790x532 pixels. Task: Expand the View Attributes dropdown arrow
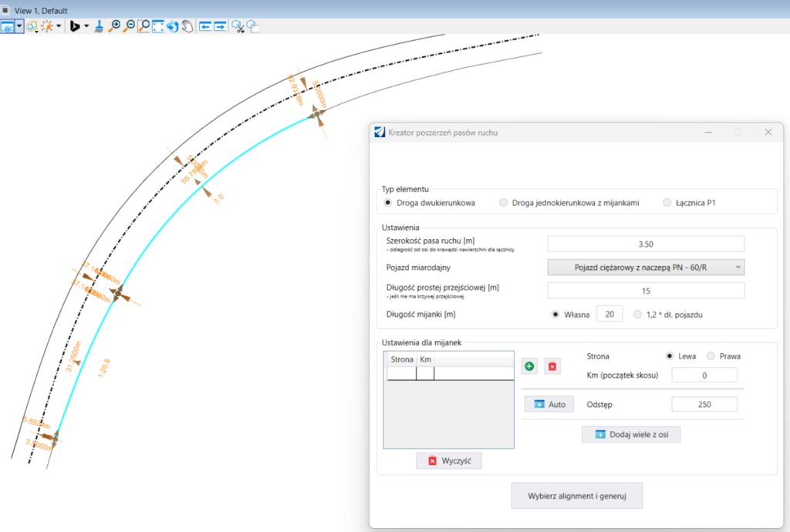19,26
